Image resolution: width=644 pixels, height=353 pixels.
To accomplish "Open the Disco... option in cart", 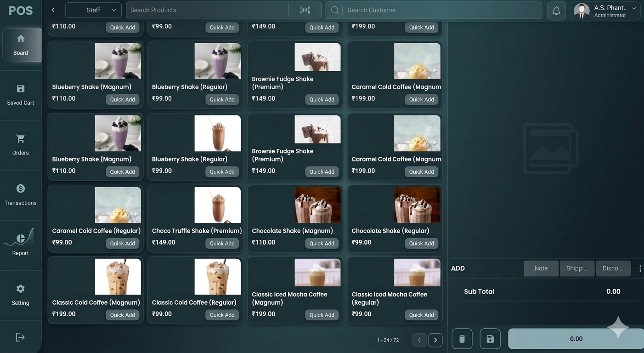I will click(613, 268).
